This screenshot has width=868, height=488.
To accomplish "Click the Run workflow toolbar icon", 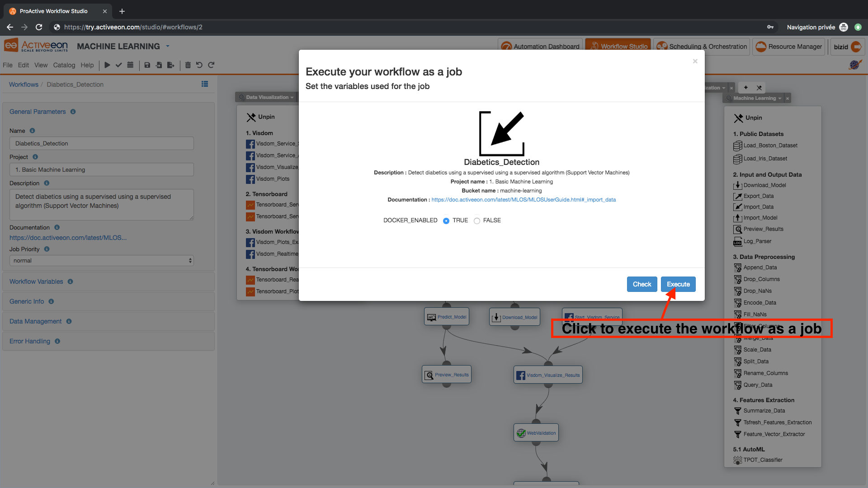I will (x=107, y=65).
